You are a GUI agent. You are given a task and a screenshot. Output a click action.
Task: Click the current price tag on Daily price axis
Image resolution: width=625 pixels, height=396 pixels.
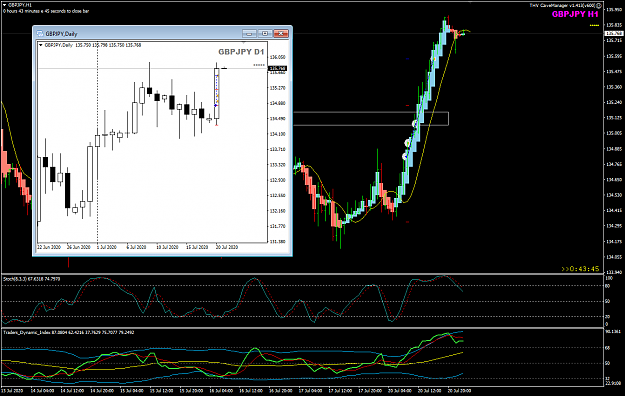click(278, 69)
